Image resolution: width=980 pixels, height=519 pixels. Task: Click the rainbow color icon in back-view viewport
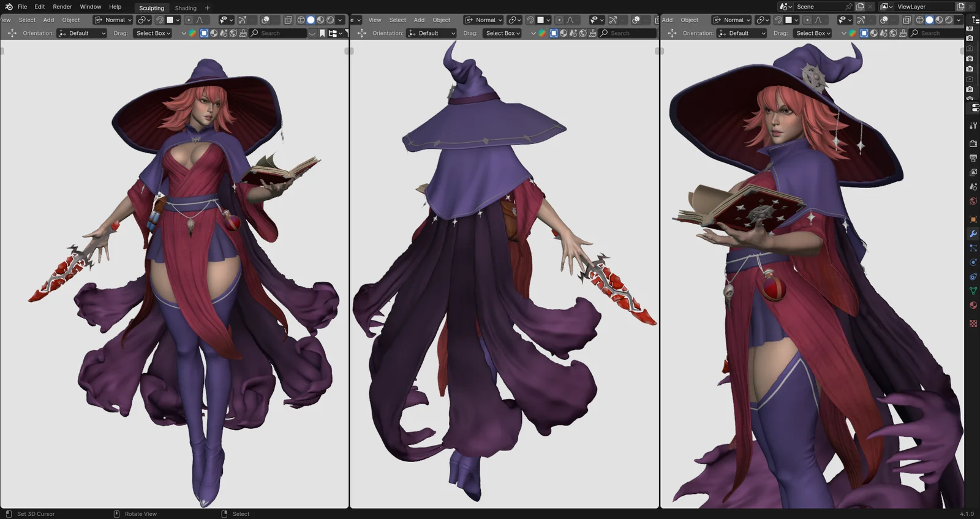(x=542, y=33)
